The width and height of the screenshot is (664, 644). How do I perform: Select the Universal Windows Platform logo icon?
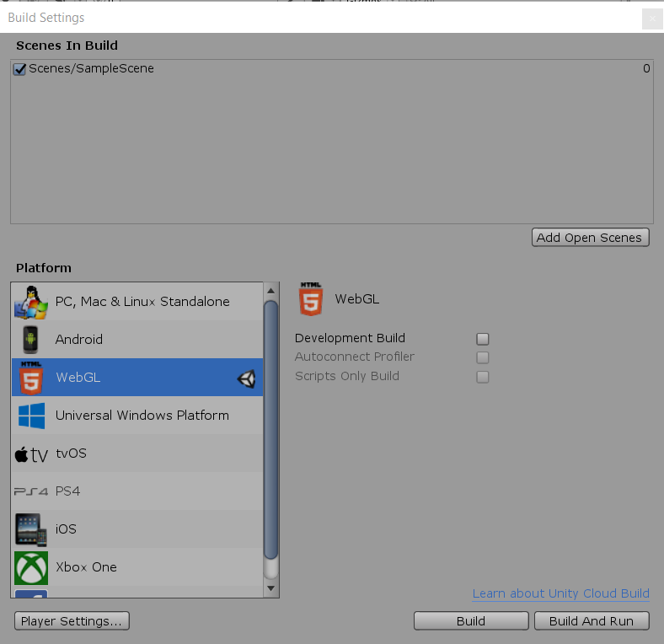(x=31, y=416)
